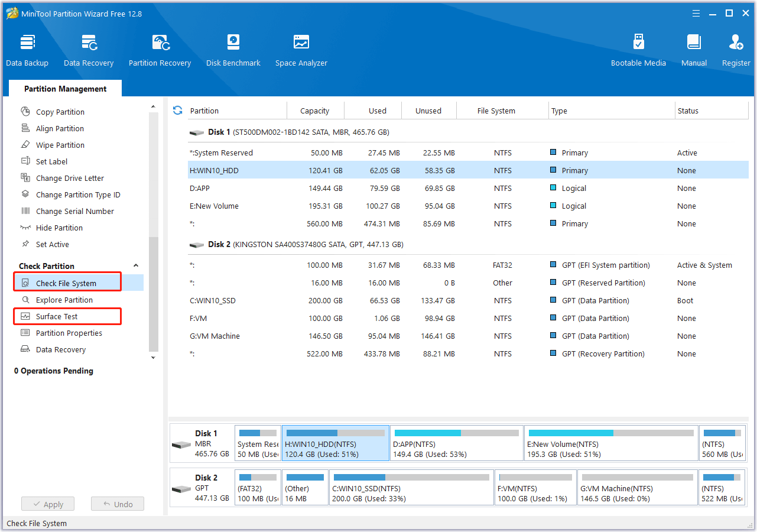757x532 pixels.
Task: Select the F:VM partition row
Action: pos(469,318)
